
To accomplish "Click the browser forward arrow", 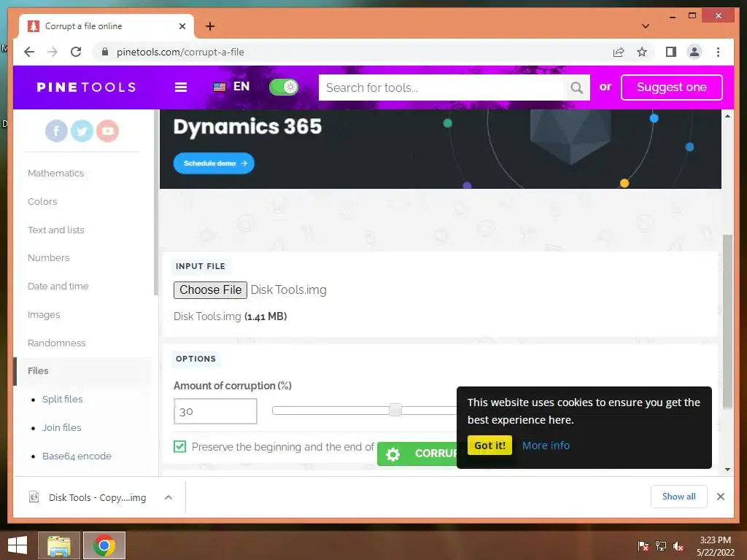I will pos(53,52).
